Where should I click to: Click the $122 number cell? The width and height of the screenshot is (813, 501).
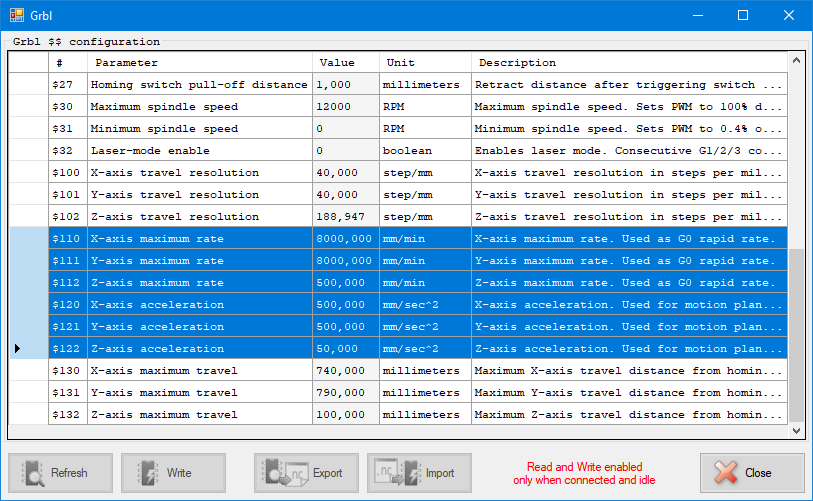pyautogui.click(x=68, y=349)
